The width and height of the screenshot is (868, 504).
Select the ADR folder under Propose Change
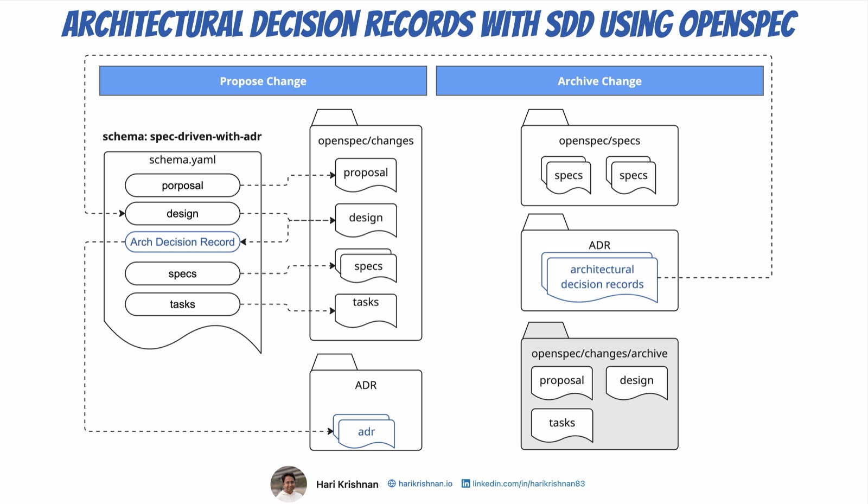point(366,385)
